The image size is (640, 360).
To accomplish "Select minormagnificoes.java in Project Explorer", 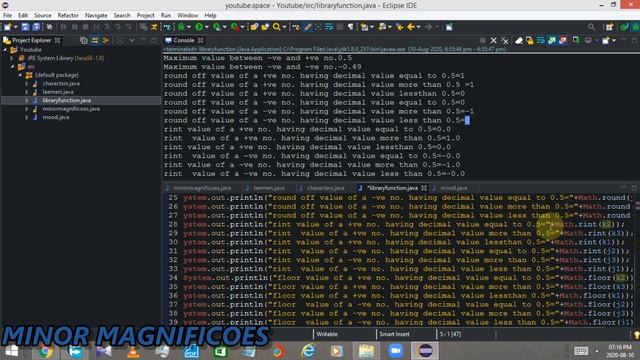I will coord(71,109).
